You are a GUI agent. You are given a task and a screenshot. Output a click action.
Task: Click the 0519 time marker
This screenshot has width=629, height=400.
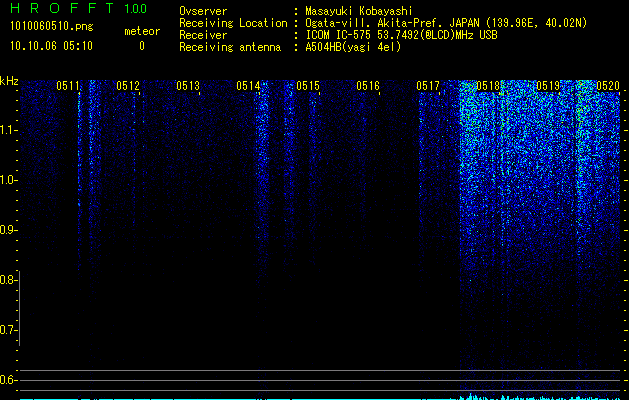pos(548,86)
